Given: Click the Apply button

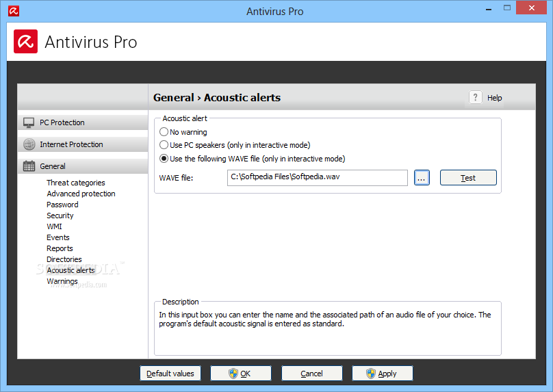Looking at the screenshot, I should [x=383, y=374].
